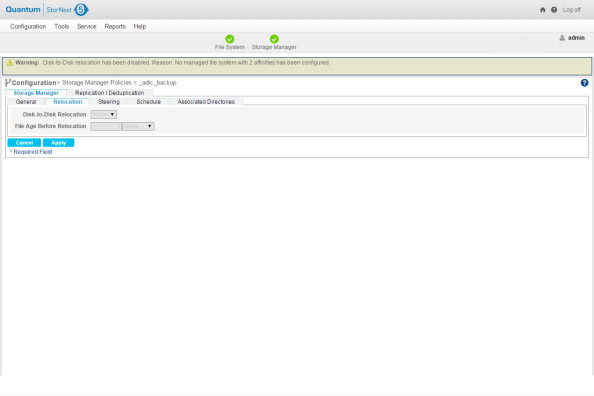
Task: Click the File Age Before Relocation field
Action: point(106,126)
